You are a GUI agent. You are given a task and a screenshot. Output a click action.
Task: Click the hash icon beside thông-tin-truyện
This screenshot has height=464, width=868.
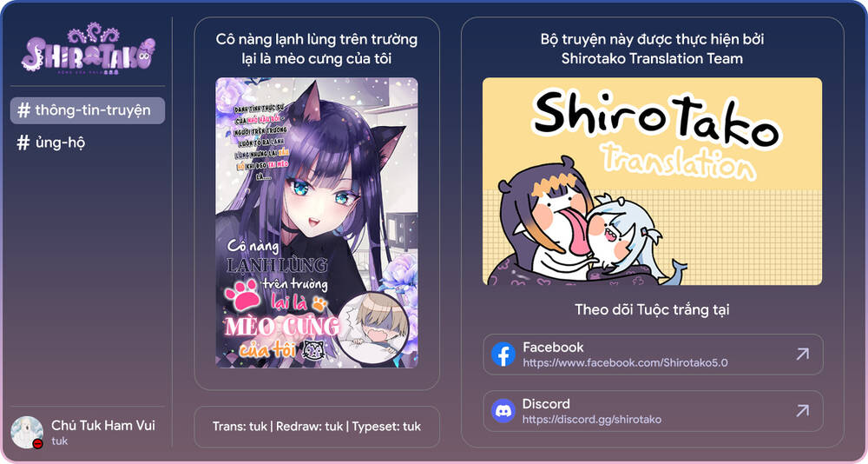(23, 110)
